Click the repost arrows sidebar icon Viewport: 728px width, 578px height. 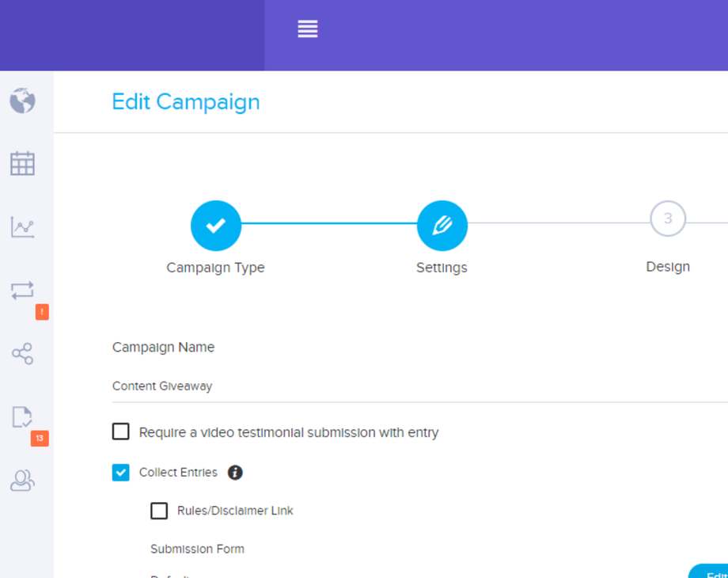point(22,291)
